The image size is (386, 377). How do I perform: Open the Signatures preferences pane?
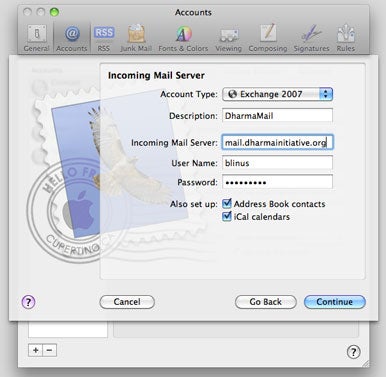[311, 38]
